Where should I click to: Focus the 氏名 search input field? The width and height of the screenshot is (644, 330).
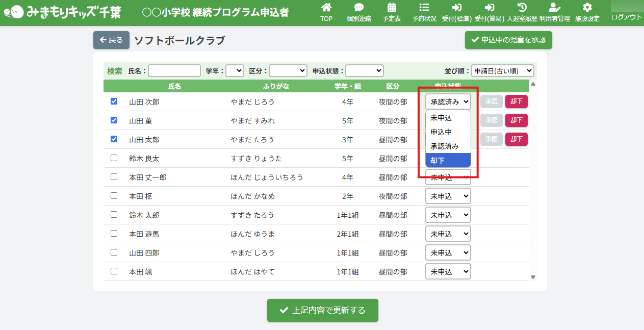tap(174, 71)
